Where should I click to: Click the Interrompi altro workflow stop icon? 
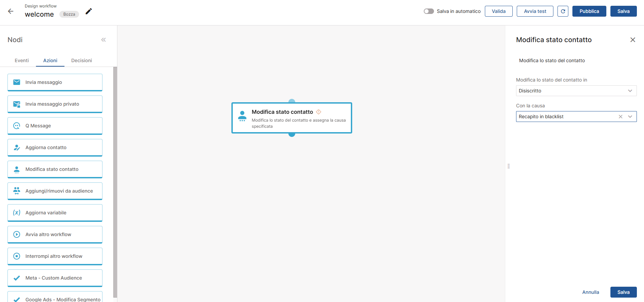(x=17, y=256)
